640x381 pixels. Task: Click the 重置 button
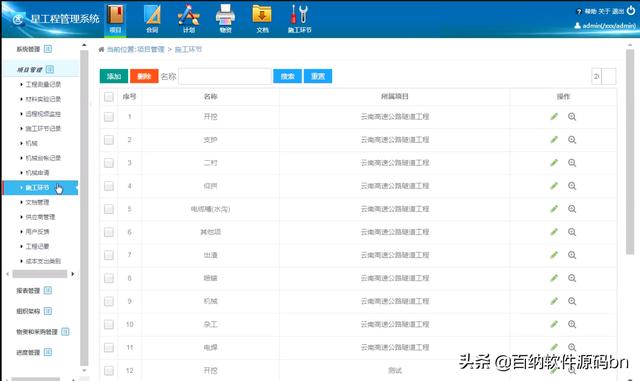pos(318,76)
